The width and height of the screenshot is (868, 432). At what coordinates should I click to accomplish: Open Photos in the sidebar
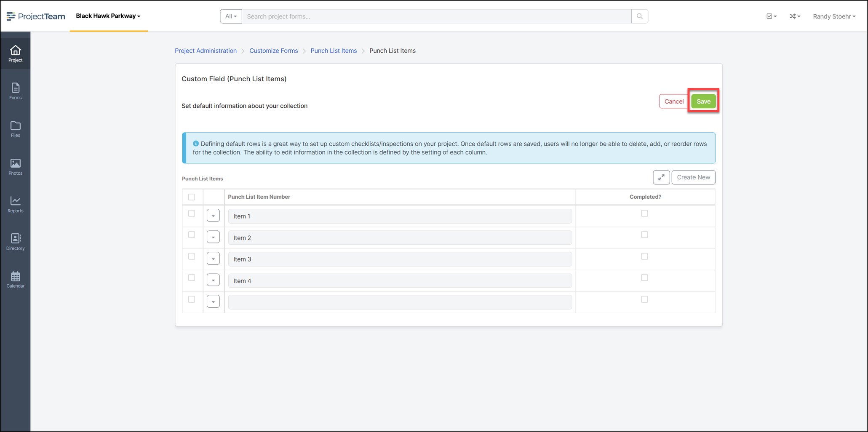(x=15, y=167)
